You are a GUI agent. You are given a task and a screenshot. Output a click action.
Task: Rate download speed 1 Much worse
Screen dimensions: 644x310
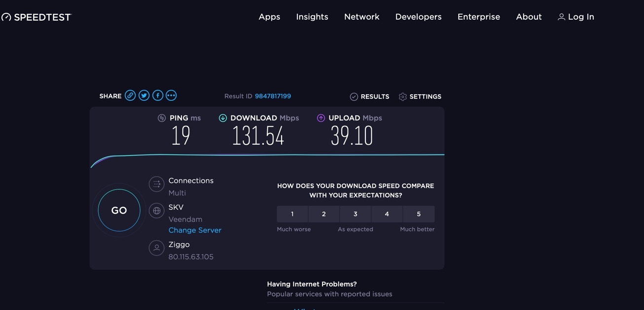click(x=292, y=214)
